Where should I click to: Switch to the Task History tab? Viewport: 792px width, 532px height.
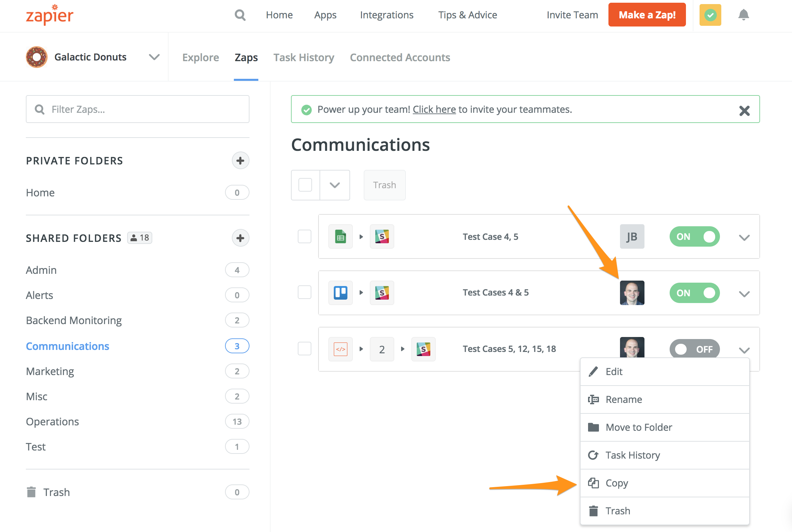click(304, 57)
